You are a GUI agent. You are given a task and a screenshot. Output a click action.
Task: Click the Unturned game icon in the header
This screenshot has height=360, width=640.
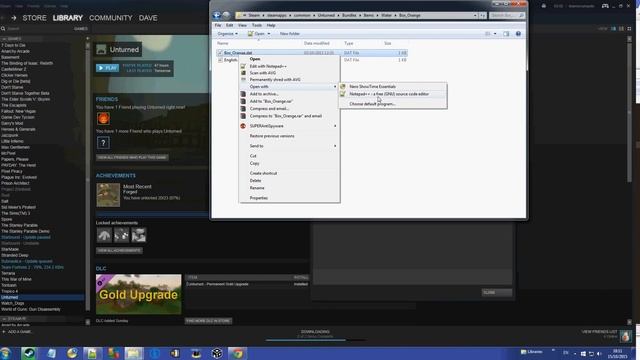tap(101, 49)
